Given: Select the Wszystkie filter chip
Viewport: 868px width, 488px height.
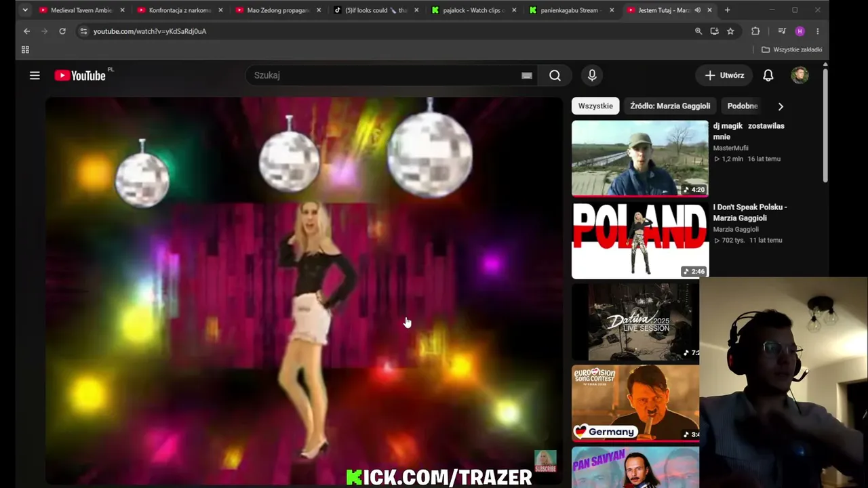Looking at the screenshot, I should click(595, 106).
